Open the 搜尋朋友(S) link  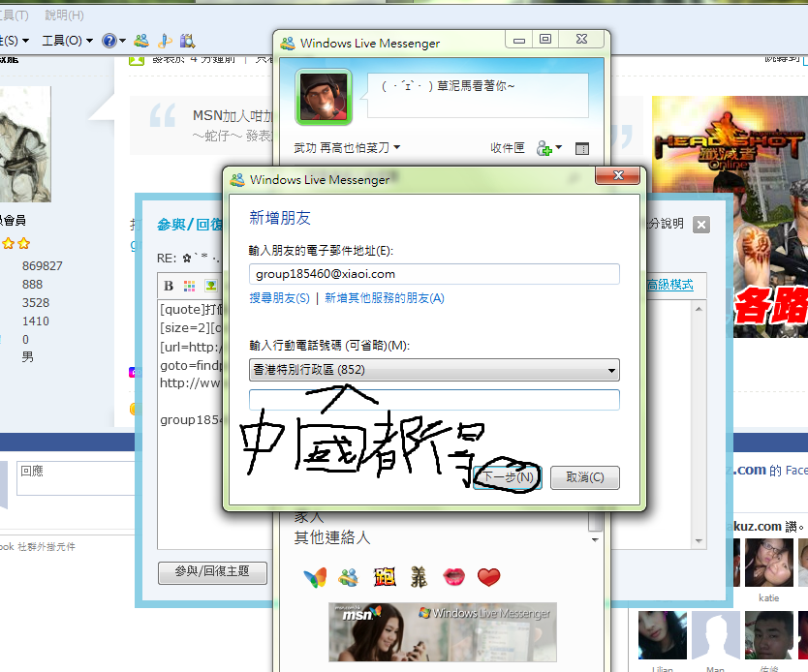click(x=280, y=298)
